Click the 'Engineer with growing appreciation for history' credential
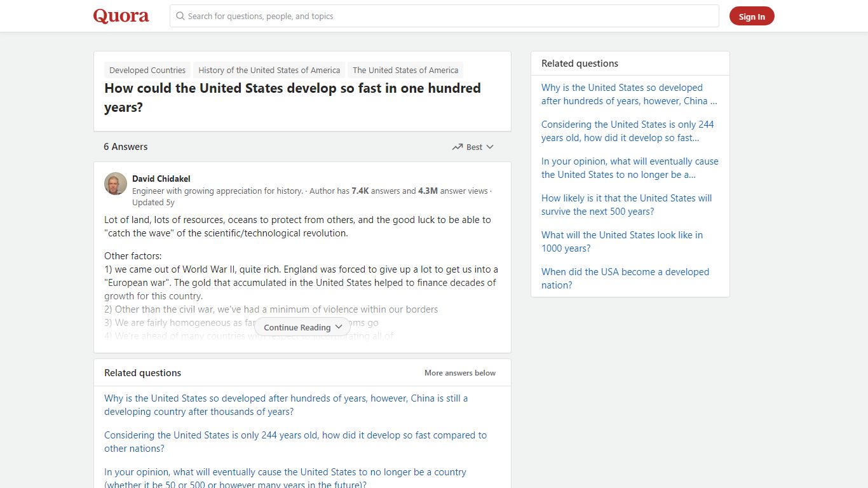The image size is (868, 488). 217,191
